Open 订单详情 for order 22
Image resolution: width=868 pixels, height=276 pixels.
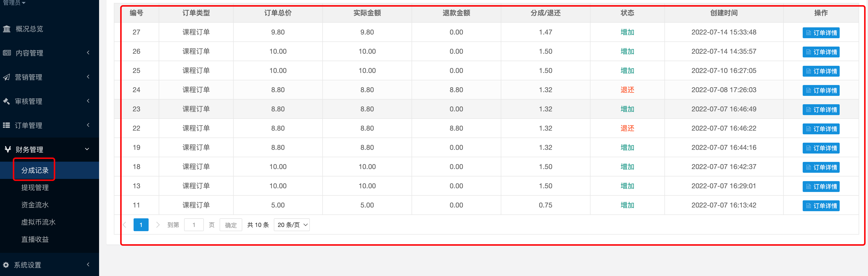pos(821,129)
